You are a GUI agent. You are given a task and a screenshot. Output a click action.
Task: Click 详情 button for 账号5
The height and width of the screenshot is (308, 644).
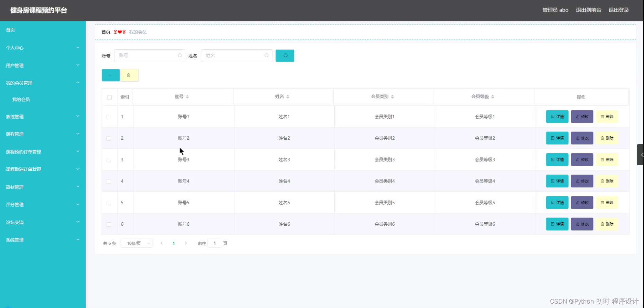[557, 202]
